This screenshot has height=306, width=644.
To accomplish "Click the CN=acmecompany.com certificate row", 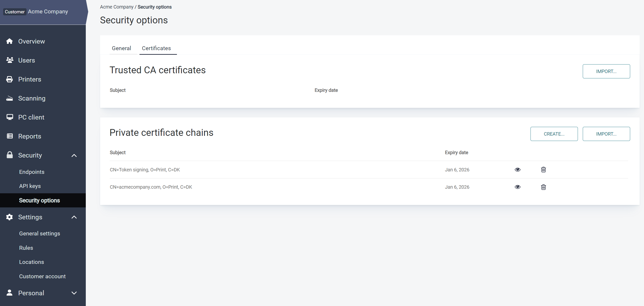I will 151,187.
